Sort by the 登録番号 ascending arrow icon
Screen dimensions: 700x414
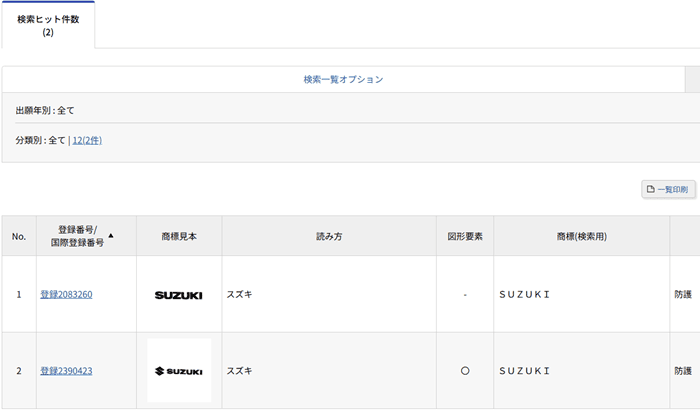(111, 235)
